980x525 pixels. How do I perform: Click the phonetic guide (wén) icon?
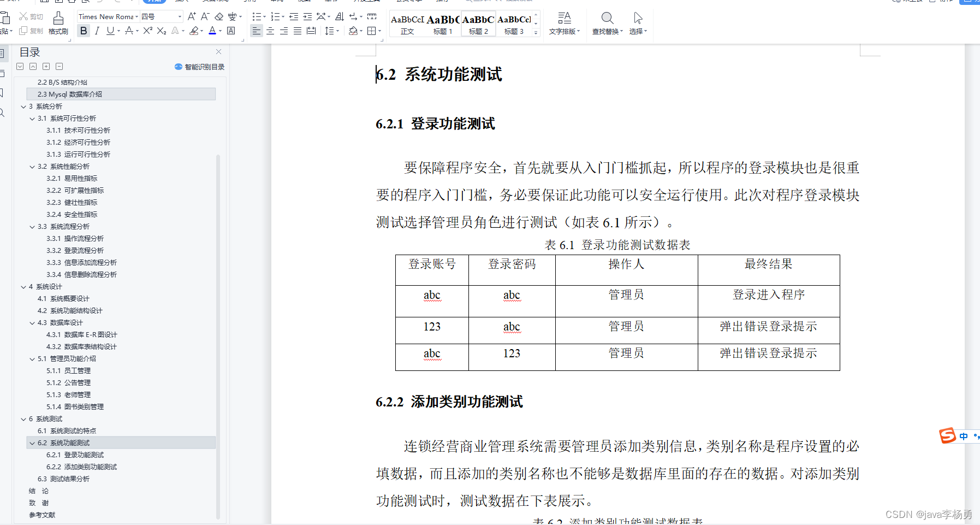(232, 17)
